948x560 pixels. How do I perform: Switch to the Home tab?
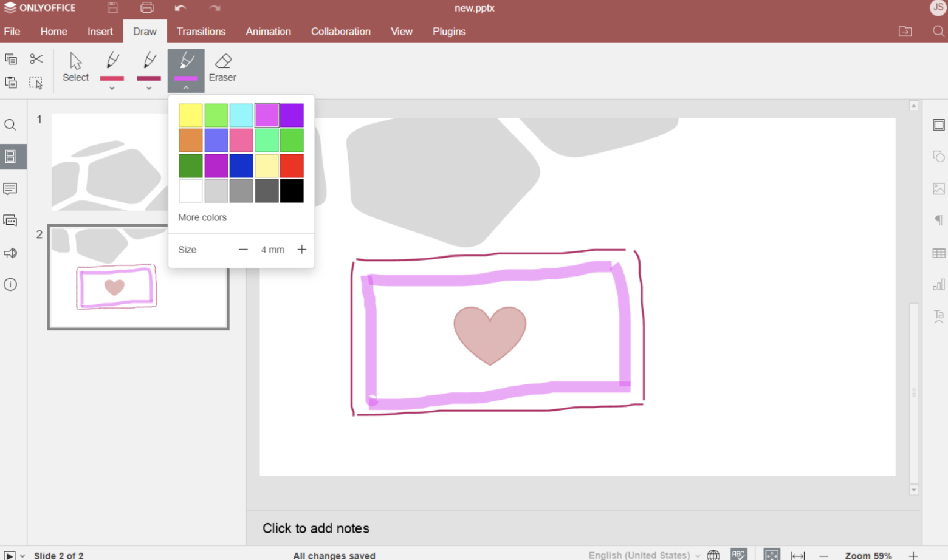click(53, 32)
